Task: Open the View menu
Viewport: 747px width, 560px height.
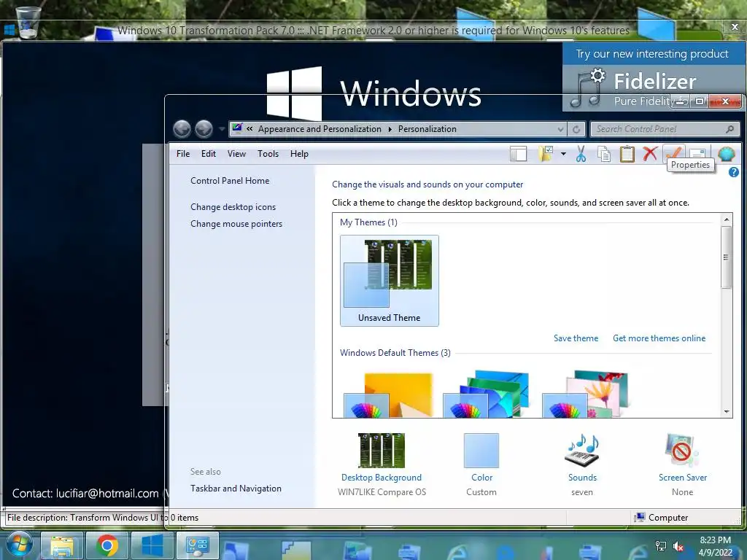Action: coord(236,154)
